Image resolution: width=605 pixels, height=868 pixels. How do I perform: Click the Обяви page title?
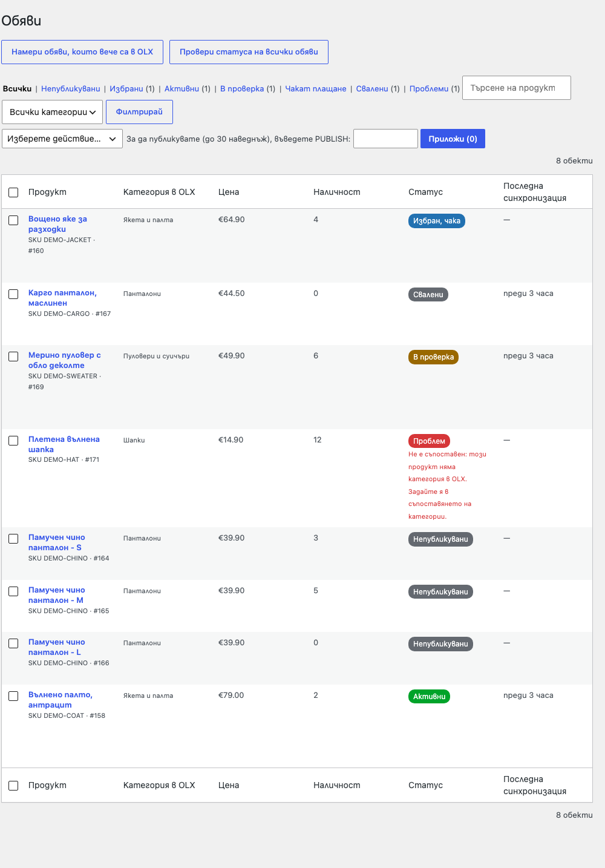coord(21,21)
